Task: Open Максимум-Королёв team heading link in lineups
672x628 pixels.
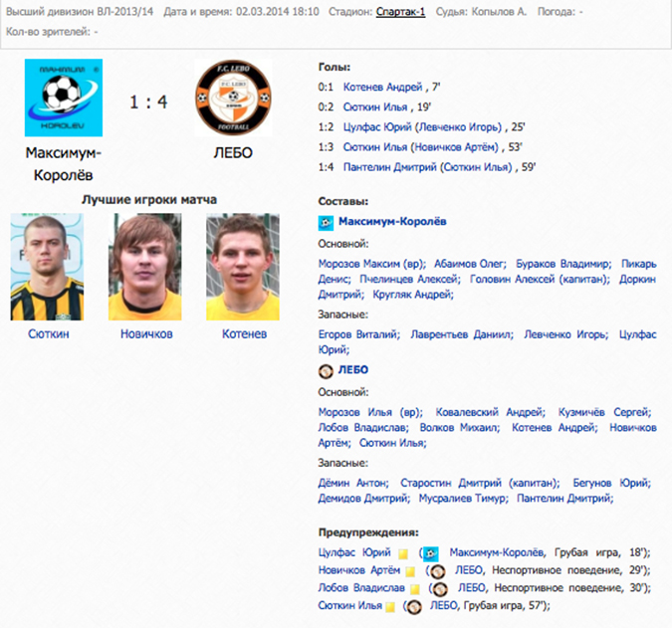Action: 392,222
